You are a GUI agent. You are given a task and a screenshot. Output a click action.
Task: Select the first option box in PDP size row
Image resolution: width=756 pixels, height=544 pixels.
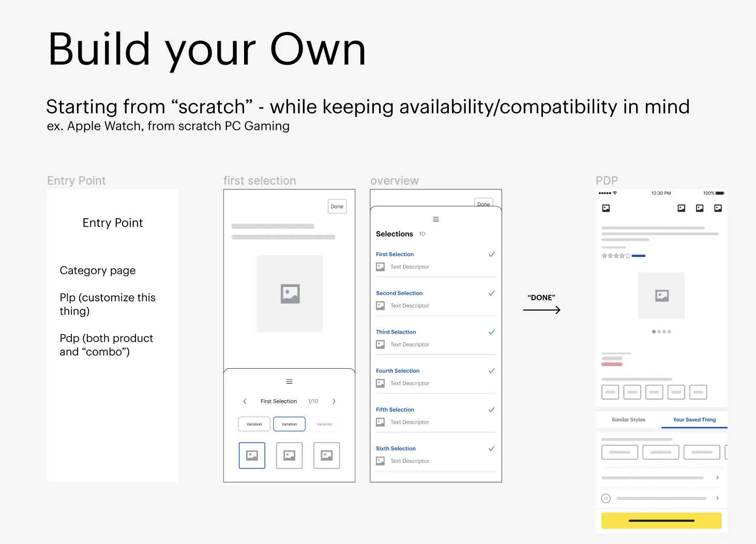click(610, 392)
